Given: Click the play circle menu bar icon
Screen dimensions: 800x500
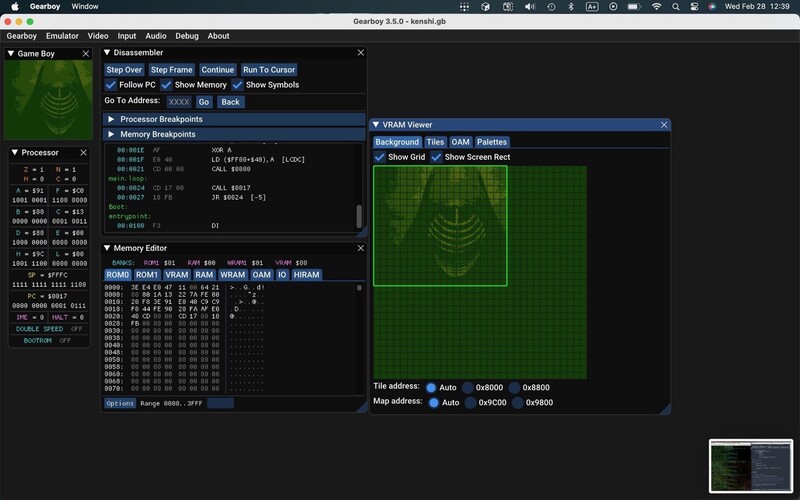Looking at the screenshot, I should click(613, 7).
